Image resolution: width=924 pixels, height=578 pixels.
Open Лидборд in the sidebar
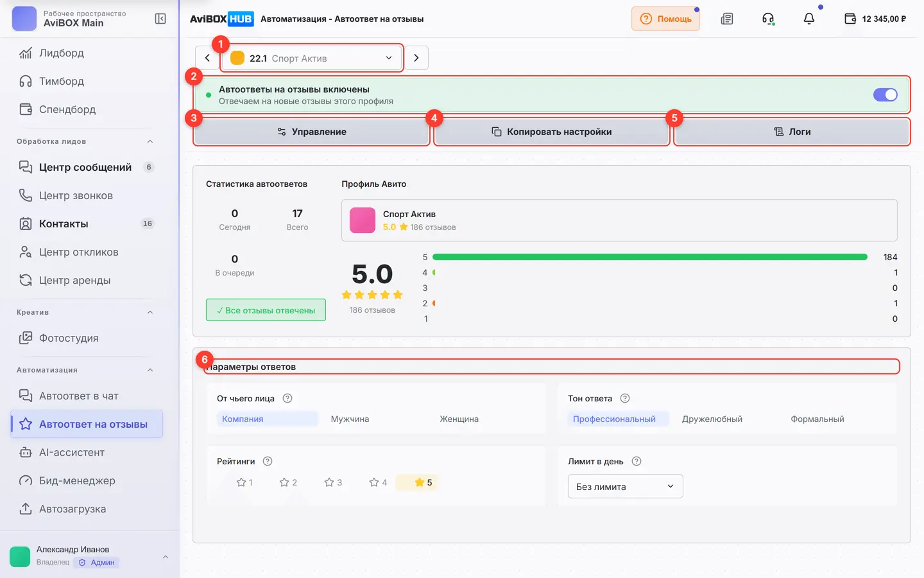coord(87,53)
